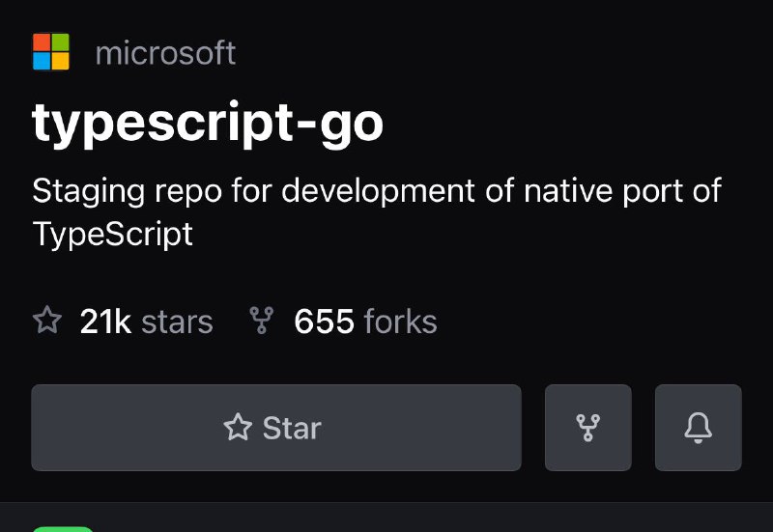
Task: Tap the green badge at the bottom edge
Action: 63,529
